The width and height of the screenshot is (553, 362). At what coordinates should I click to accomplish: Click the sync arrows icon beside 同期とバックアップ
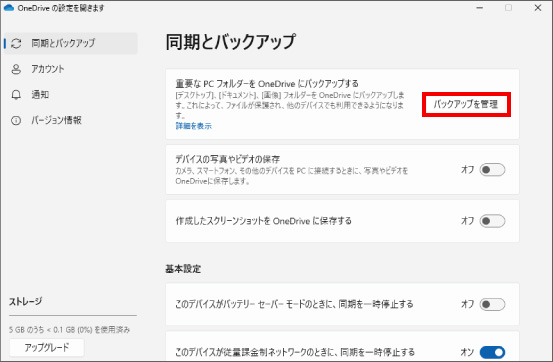coord(16,43)
